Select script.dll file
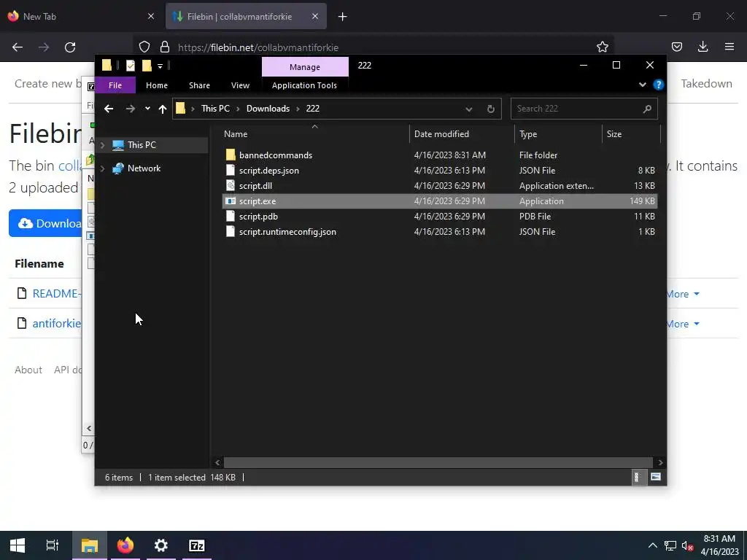This screenshot has height=560, width=747. [x=255, y=186]
